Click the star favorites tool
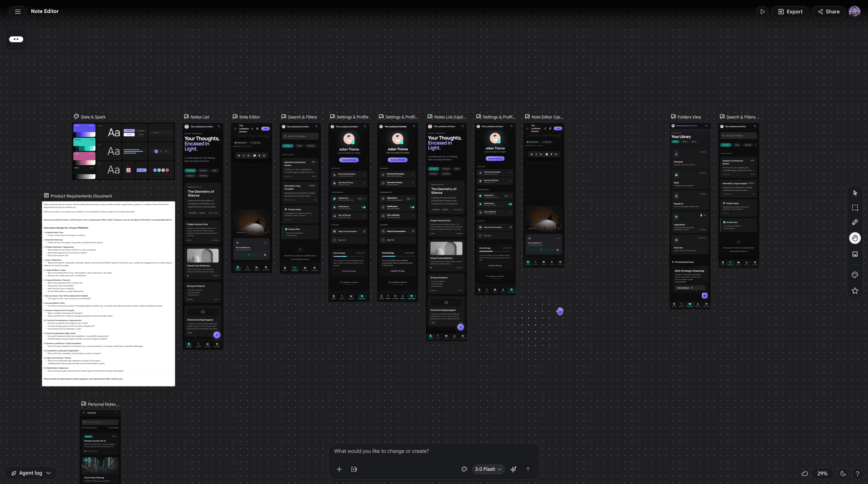 (x=855, y=291)
